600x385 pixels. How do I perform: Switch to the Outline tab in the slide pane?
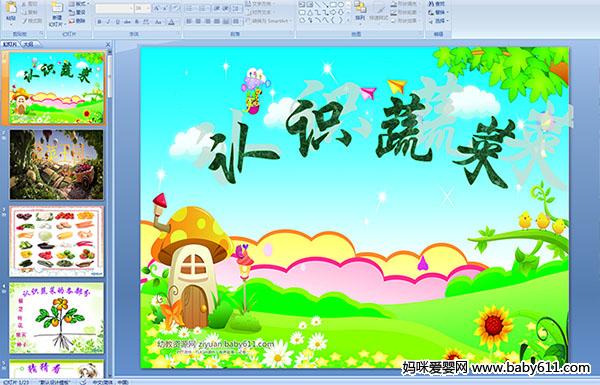[x=27, y=44]
